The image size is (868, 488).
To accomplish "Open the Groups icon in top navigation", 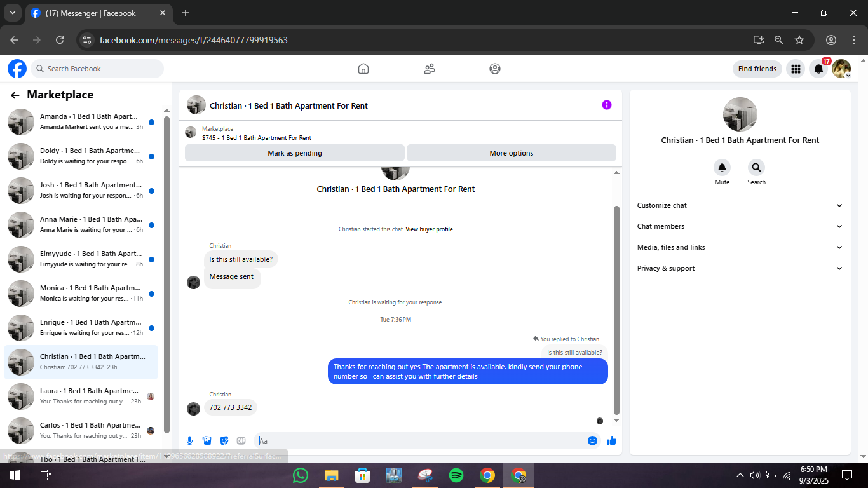I will 495,69.
